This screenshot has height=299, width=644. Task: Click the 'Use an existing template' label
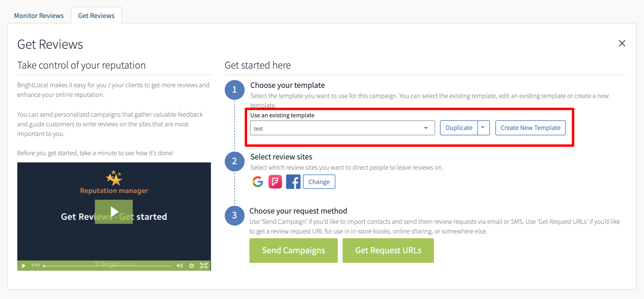(282, 115)
